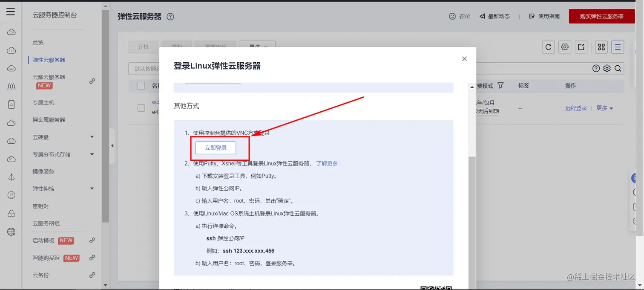644x290 pixels.
Task: Click the three-circle cluster icon in left rail
Action: click(x=11, y=214)
